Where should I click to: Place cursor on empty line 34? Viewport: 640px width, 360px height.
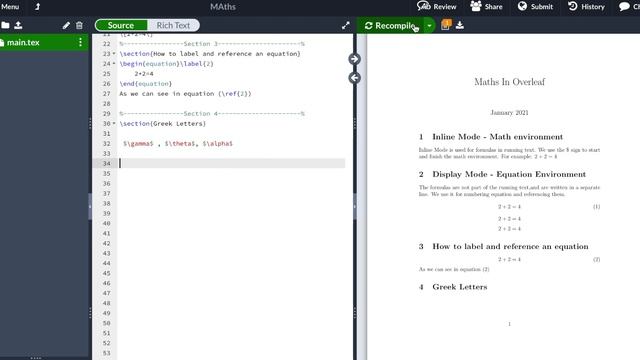232,163
